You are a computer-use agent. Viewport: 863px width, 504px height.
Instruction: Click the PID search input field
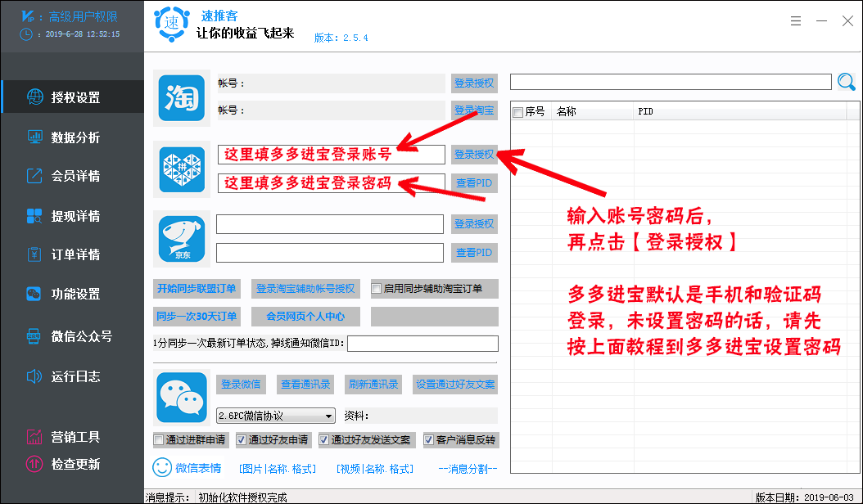coord(671,82)
